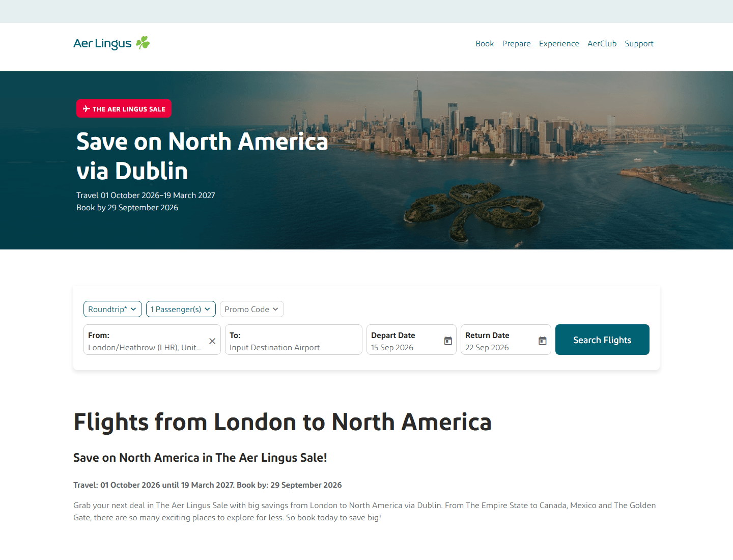Click the Search Flights button
Viewport: 733px width, 560px height.
pos(602,340)
